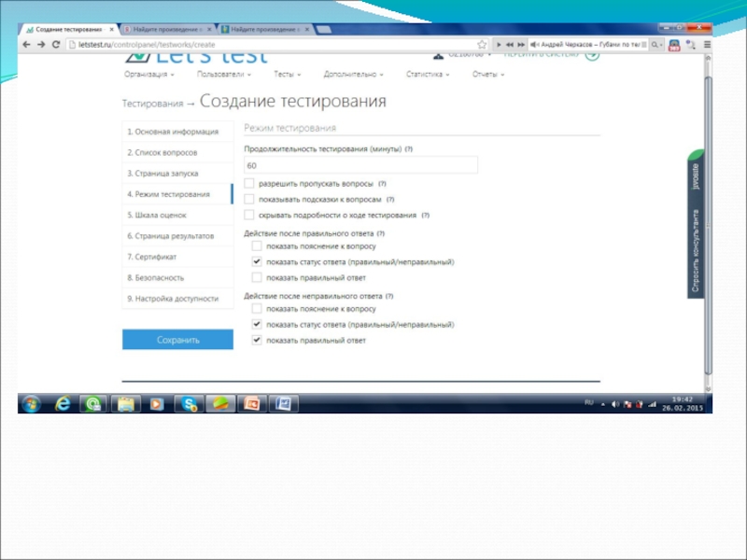Skip to next track in music extension

coord(521,44)
